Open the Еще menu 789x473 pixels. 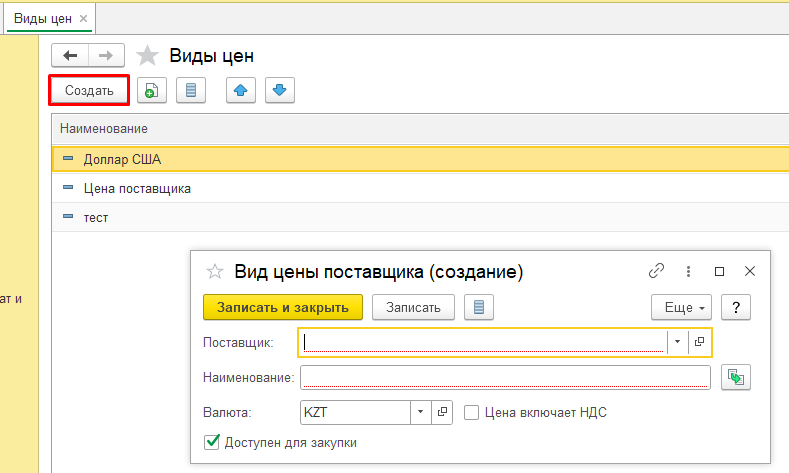coord(684,307)
